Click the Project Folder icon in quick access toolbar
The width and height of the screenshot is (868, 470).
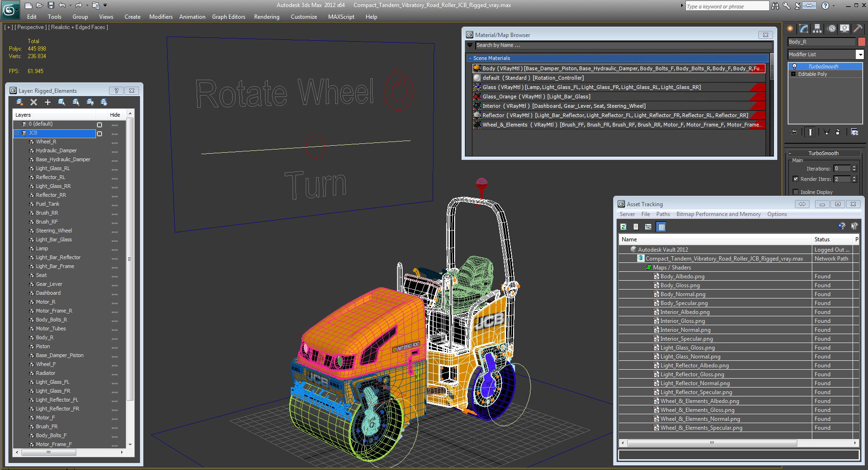[x=96, y=6]
